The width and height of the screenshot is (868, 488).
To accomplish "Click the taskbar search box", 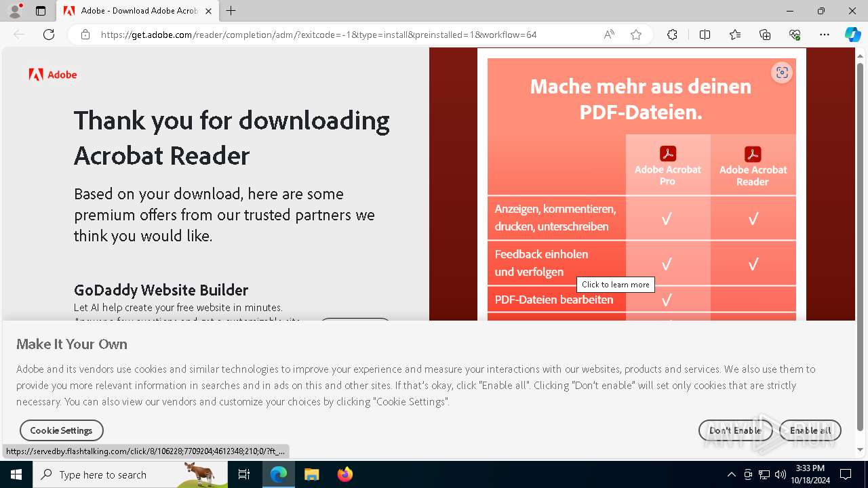I will tap(130, 474).
